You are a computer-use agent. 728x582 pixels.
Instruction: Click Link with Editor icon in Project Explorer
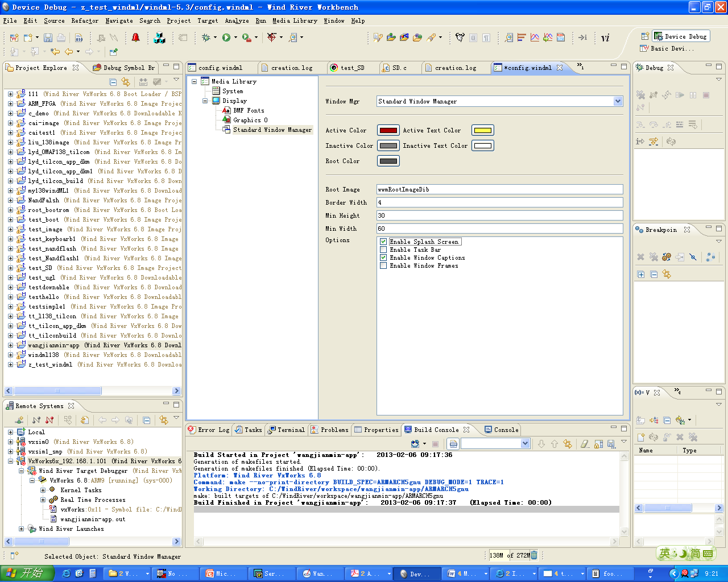[x=126, y=82]
